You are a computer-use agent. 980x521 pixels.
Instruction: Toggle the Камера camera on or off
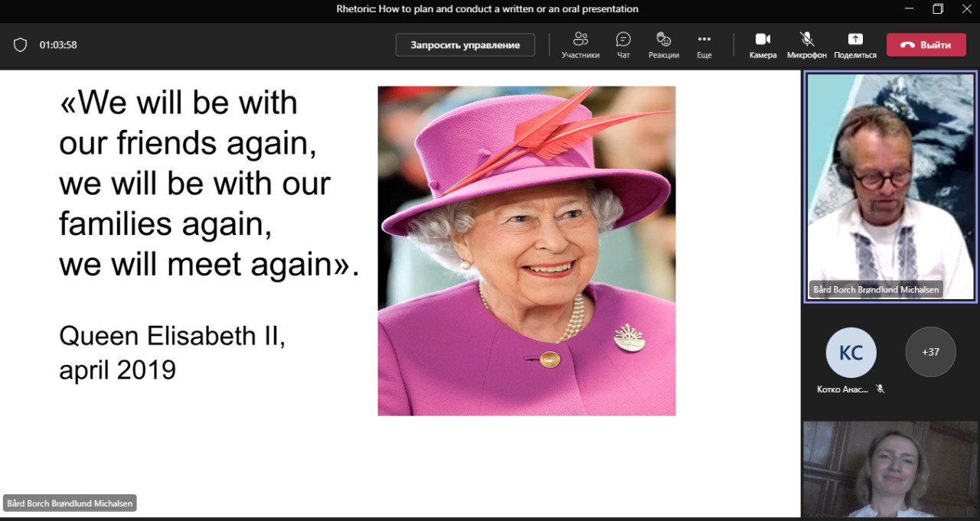coord(763,44)
